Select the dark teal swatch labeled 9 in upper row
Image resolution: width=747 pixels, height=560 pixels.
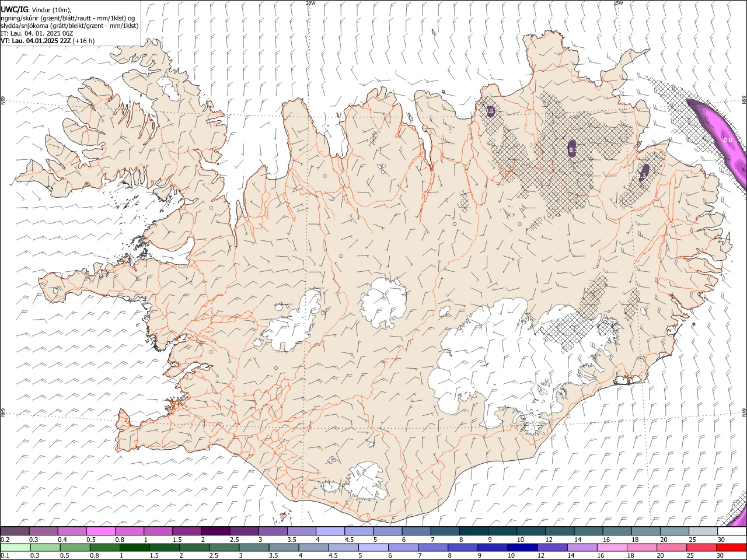pyautogui.click(x=474, y=531)
